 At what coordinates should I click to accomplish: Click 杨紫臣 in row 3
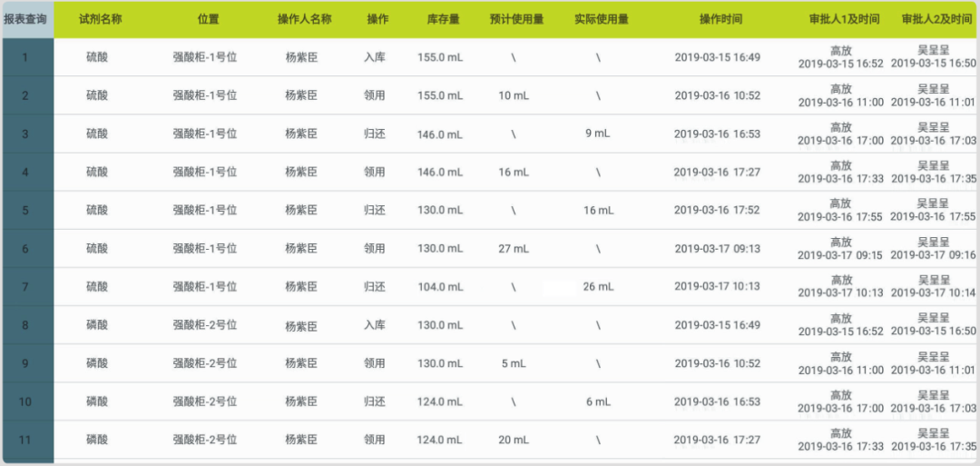pos(302,134)
